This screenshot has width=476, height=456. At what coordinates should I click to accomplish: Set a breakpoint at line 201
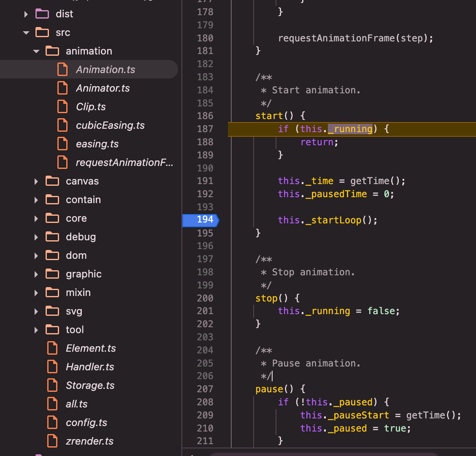[x=205, y=311]
